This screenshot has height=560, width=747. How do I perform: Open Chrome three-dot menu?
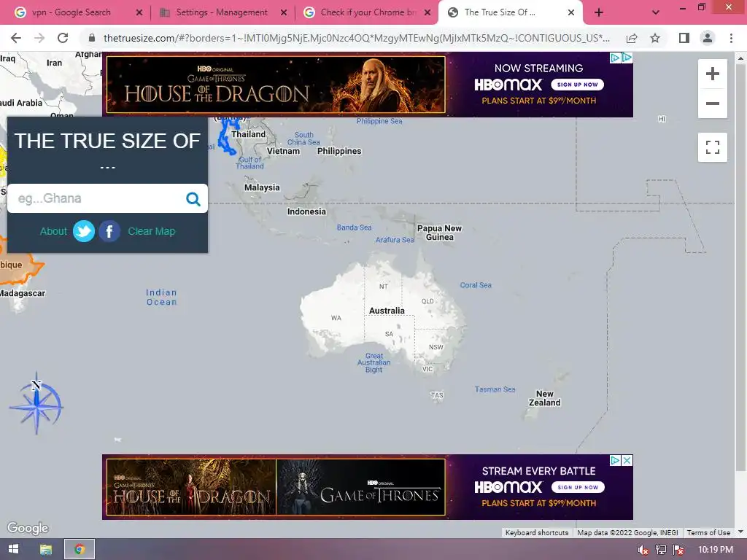731,38
